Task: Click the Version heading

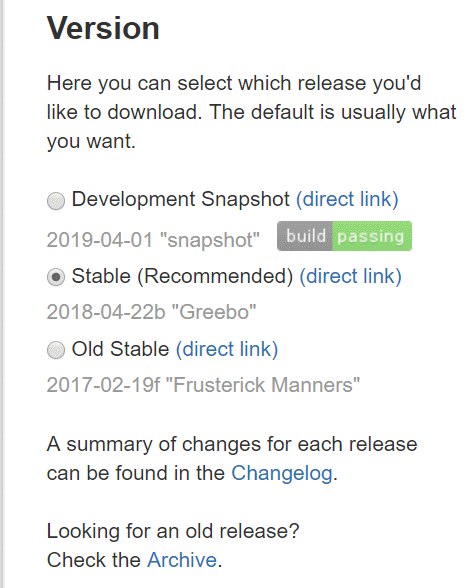Action: coord(103,28)
